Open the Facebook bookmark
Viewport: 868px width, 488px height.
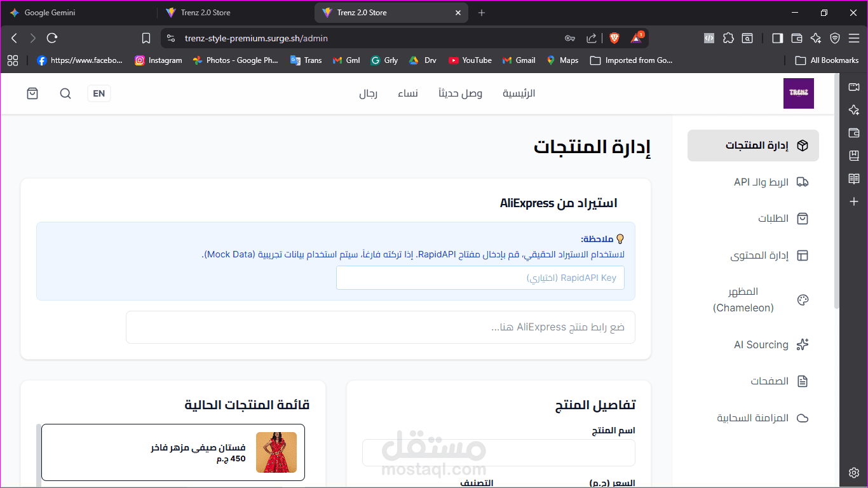point(80,60)
